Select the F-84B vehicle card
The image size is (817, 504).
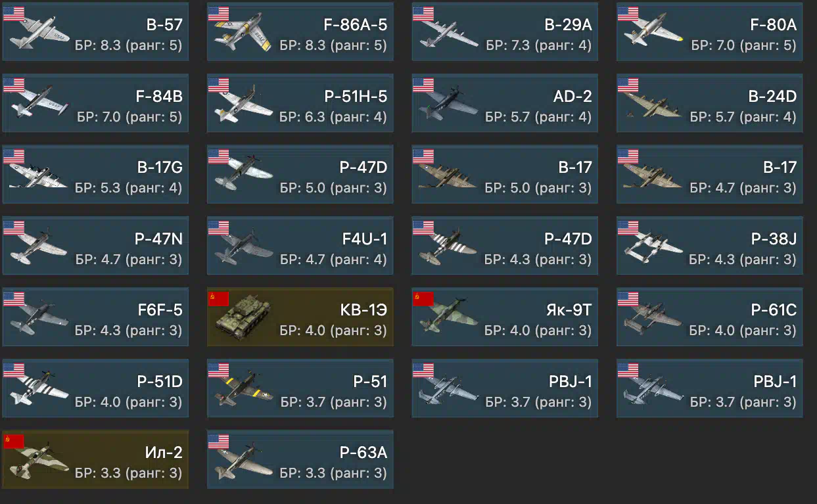click(95, 103)
